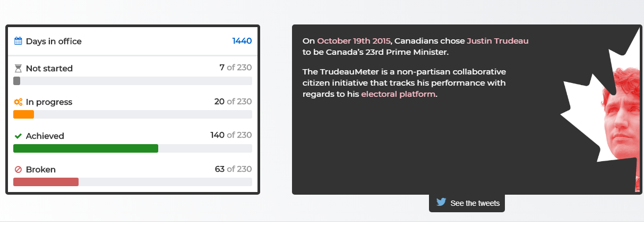644x225 pixels.
Task: Click the red Broken progress bar
Action: pyautogui.click(x=46, y=182)
